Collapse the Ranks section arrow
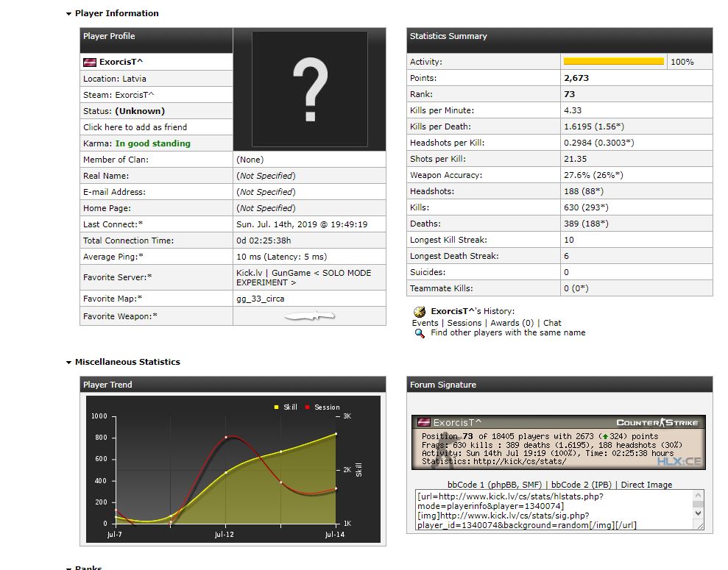Viewport: 728px width, 570px height. click(x=68, y=568)
